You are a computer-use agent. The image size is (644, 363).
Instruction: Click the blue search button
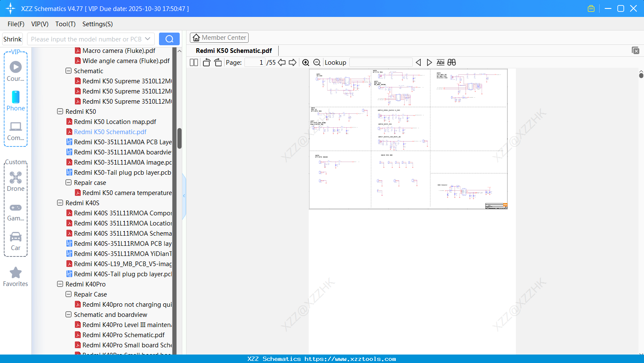(169, 39)
